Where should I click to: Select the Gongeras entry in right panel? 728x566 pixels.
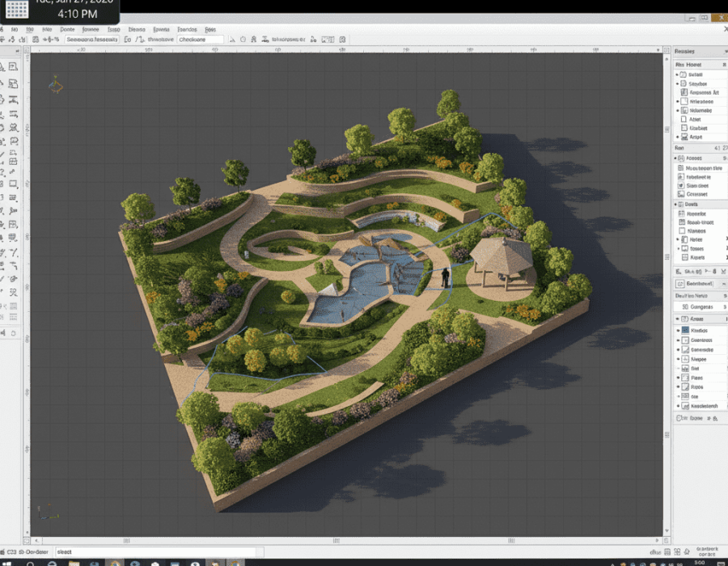696,307
